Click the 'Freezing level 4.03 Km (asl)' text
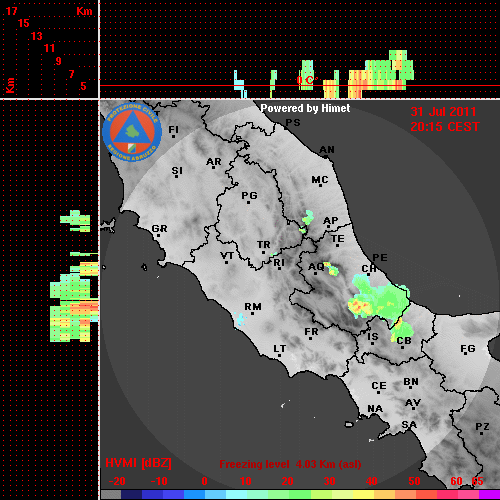The height and width of the screenshot is (500, 500). pos(290,464)
